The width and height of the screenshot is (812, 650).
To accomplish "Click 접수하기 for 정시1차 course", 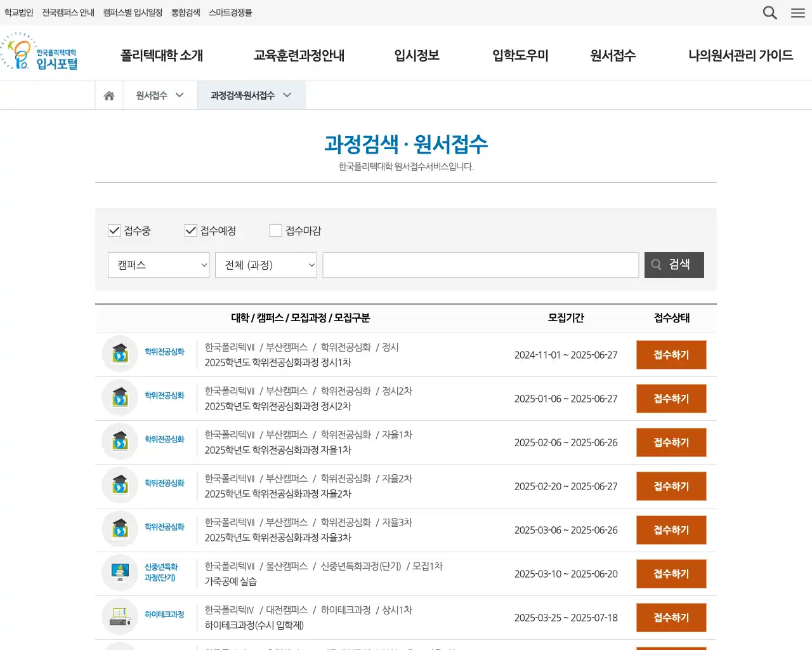I will tap(671, 355).
